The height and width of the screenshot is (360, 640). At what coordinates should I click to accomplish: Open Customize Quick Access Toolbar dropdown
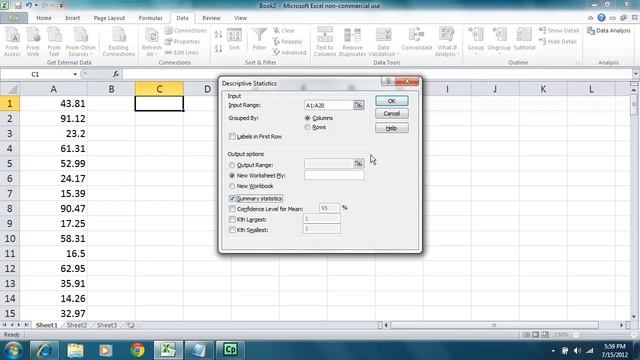61,6
